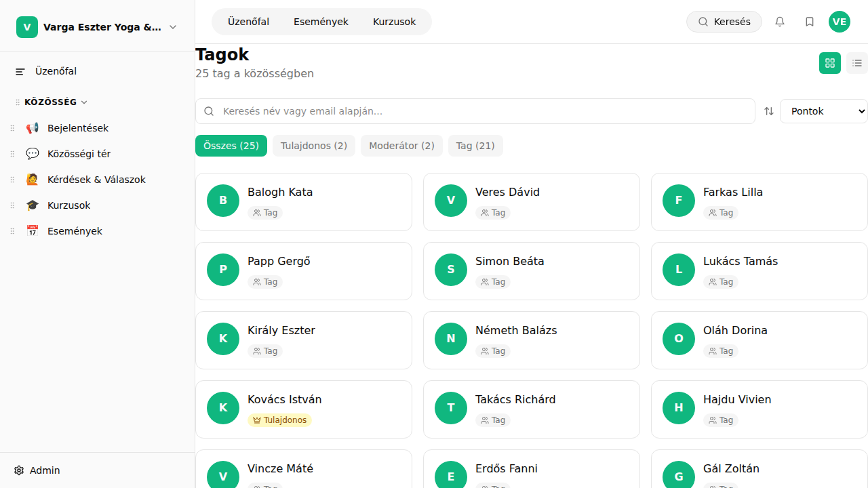Click the Kurzusok graduation cap icon
The height and width of the screenshot is (488, 868).
(x=32, y=205)
